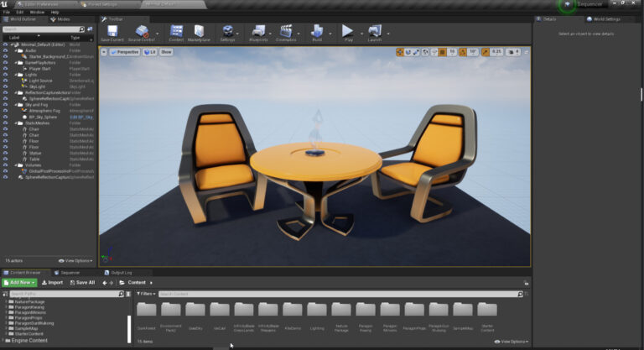Click the Import button
The height and width of the screenshot is (350, 644).
point(53,283)
